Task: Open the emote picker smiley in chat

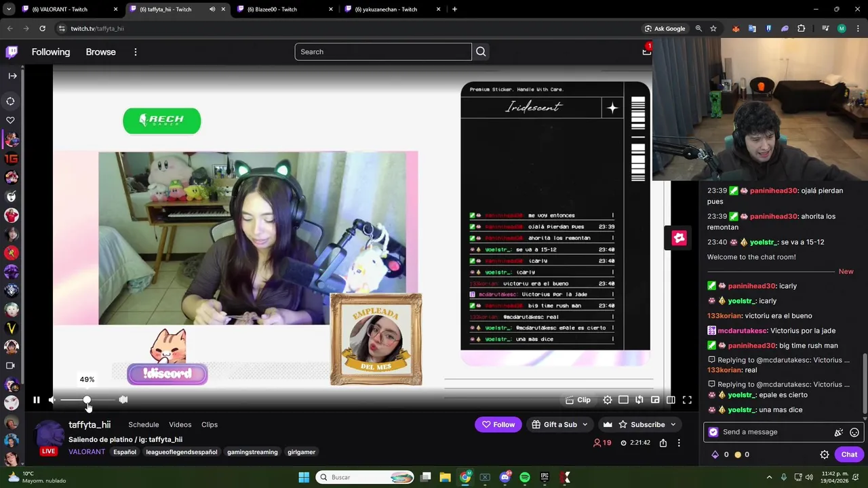Action: coord(854,432)
